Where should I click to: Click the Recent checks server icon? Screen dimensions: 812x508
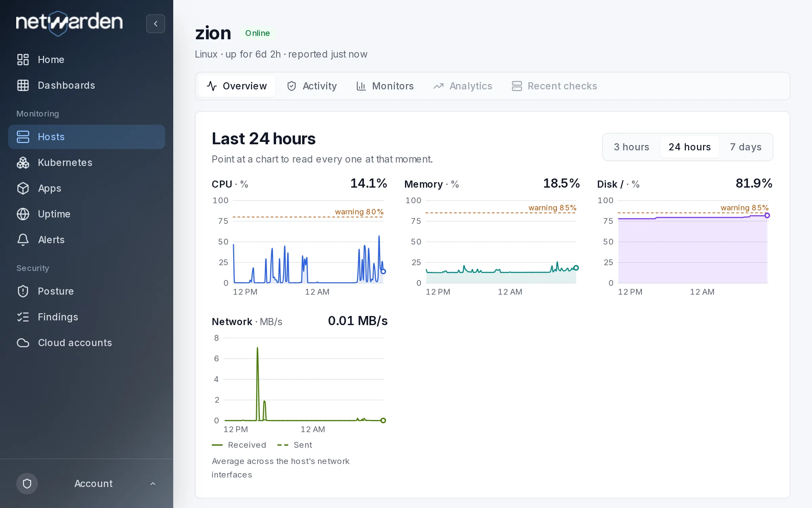pyautogui.click(x=517, y=86)
